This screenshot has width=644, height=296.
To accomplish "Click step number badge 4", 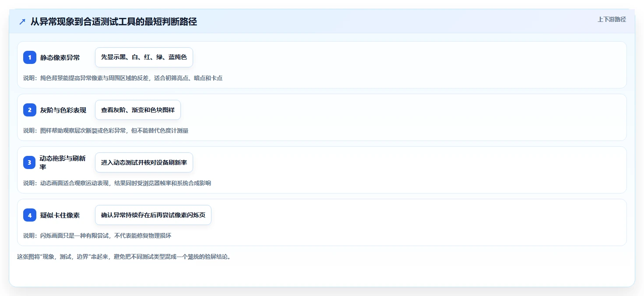I will tap(30, 215).
